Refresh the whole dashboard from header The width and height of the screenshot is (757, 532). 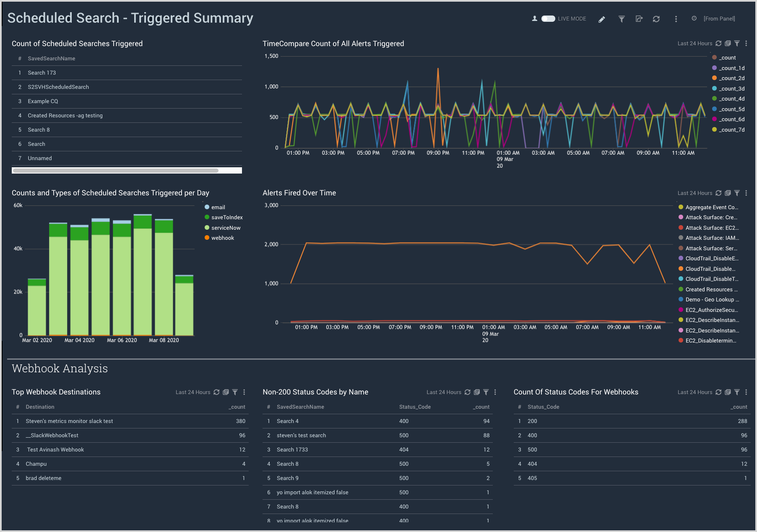tap(656, 19)
